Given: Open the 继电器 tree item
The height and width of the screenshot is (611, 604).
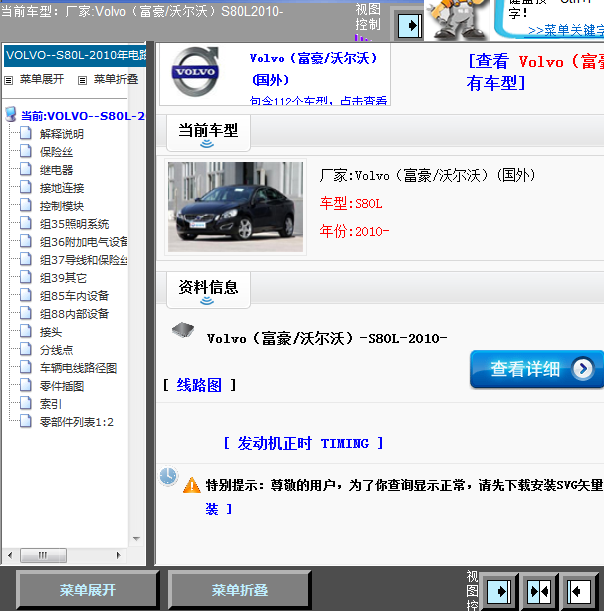Looking at the screenshot, I should (x=56, y=170).
